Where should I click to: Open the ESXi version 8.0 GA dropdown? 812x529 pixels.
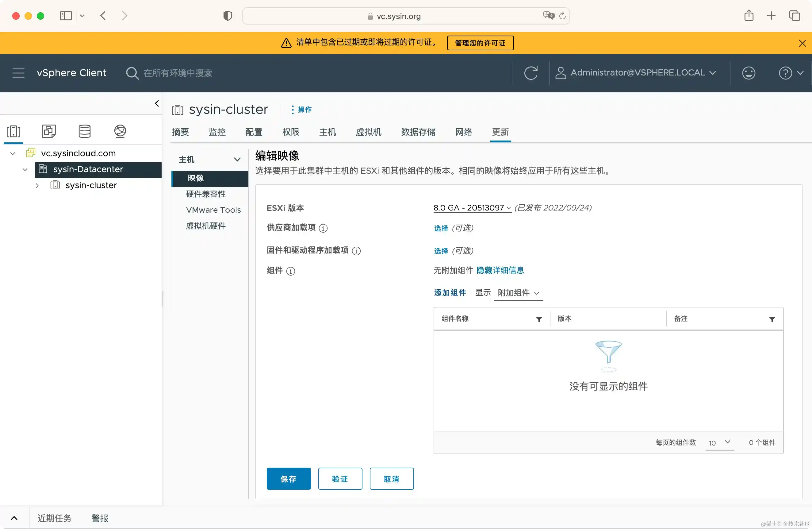click(x=472, y=208)
